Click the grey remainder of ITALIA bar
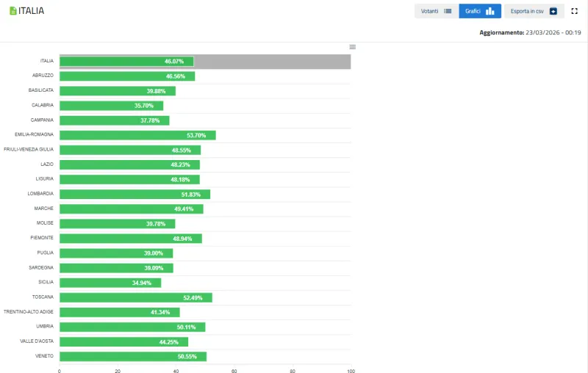This screenshot has width=588, height=373. pos(272,62)
